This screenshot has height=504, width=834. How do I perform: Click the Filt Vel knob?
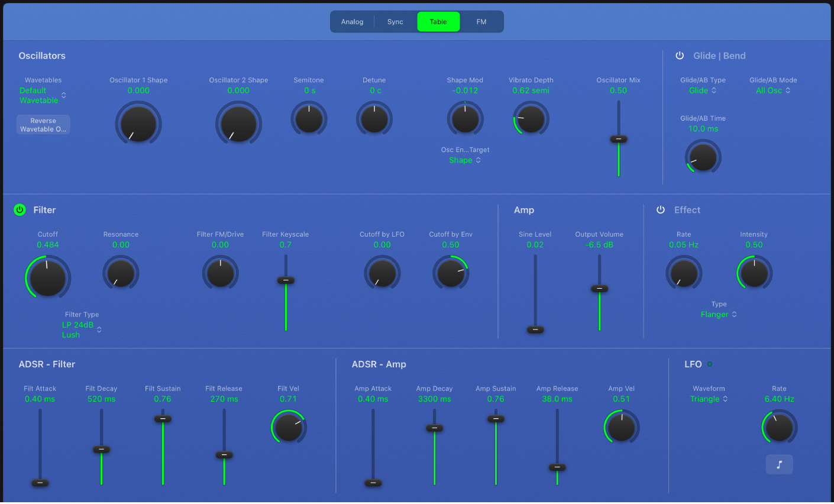point(289,427)
